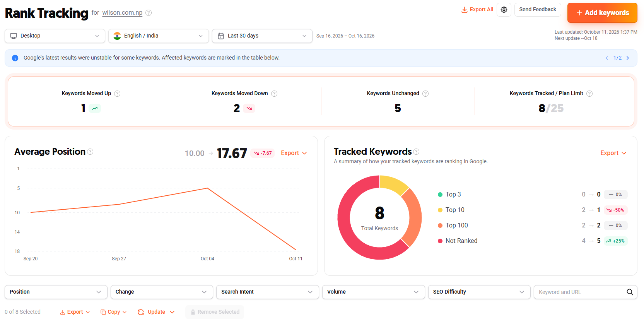The height and width of the screenshot is (323, 644).
Task: Click the Top 10 legend label
Action: point(455,210)
